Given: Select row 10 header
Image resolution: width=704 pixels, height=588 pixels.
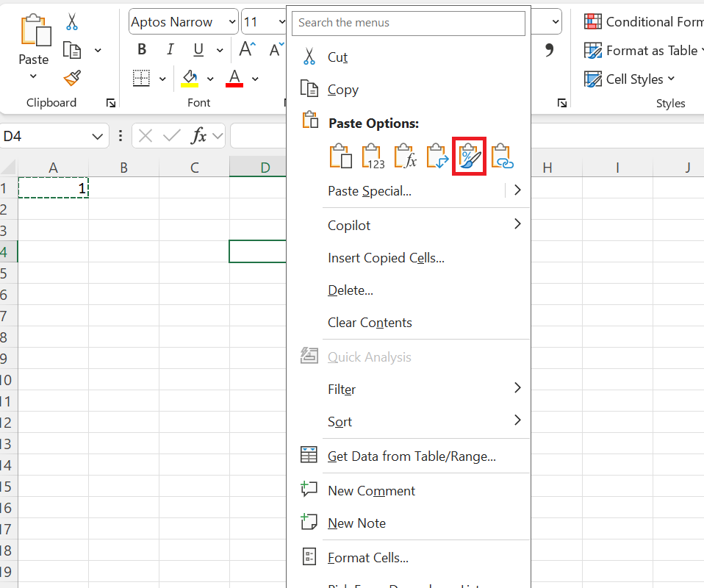Looking at the screenshot, I should click(x=7, y=379).
